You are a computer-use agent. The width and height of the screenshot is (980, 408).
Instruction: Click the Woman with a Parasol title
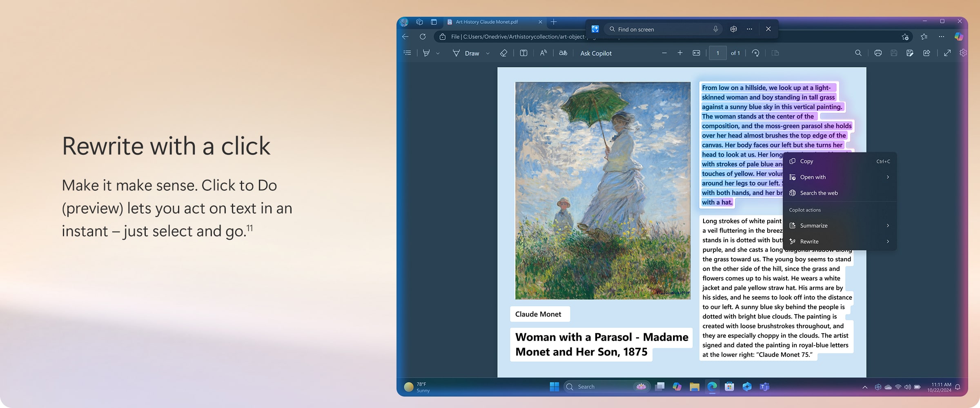[601, 344]
